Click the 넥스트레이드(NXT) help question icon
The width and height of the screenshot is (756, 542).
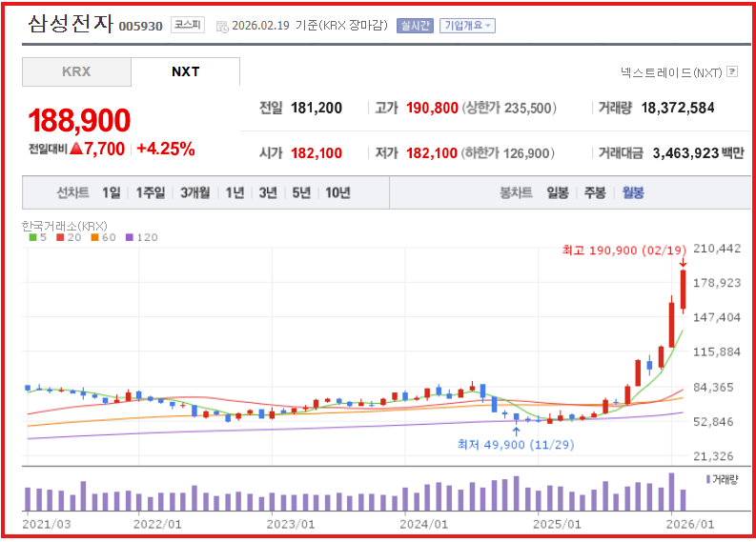732,71
